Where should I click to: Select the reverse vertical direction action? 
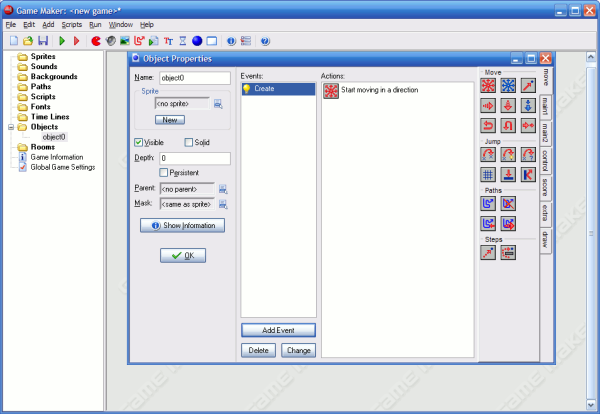(508, 126)
